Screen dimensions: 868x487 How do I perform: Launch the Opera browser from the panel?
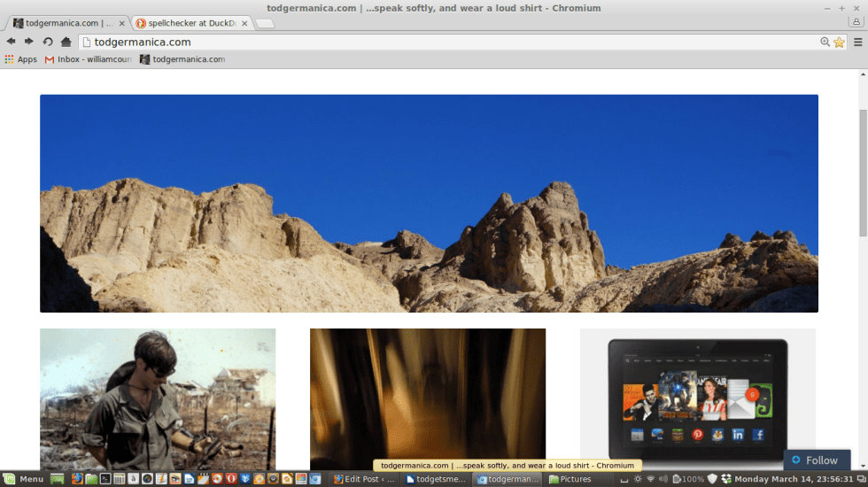click(231, 479)
